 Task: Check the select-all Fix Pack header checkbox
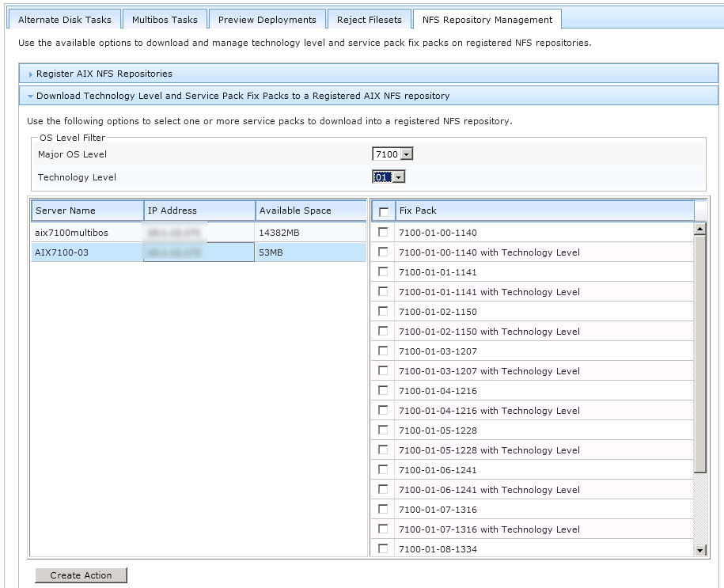coord(384,211)
